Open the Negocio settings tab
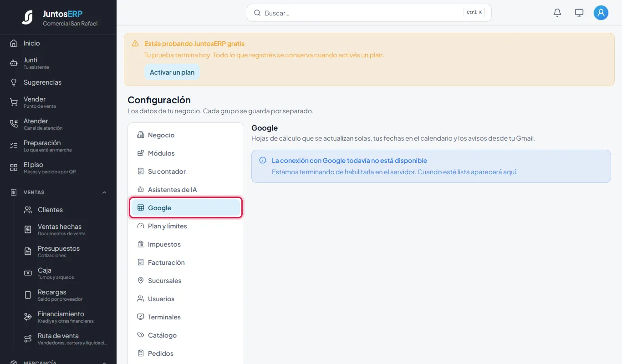Screen dimensions: 622x364 click(x=186, y=135)
